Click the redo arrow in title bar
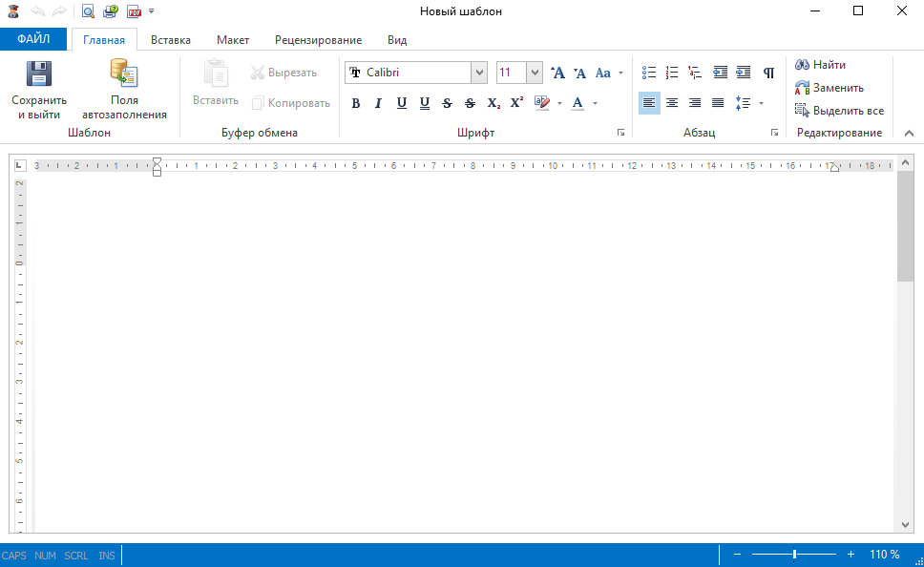 [59, 11]
